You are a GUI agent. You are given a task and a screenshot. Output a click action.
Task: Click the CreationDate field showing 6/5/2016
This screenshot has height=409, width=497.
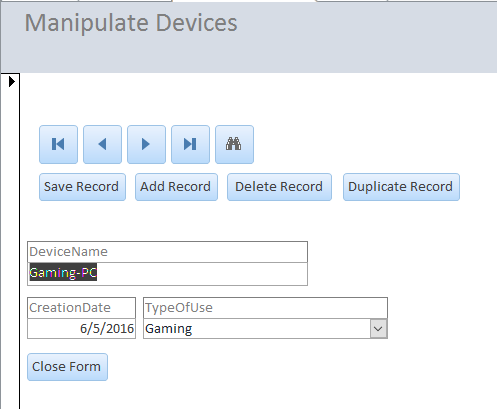pos(81,329)
